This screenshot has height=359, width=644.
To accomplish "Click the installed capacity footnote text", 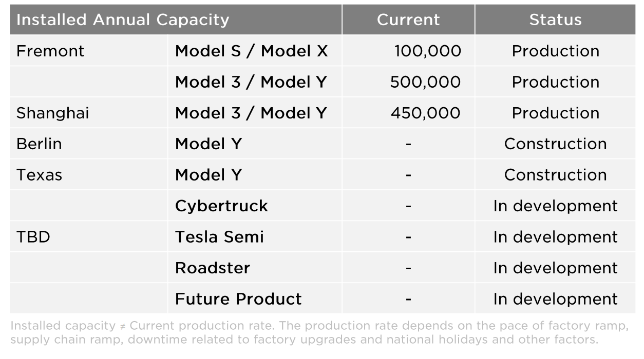I will pyautogui.click(x=319, y=332).
